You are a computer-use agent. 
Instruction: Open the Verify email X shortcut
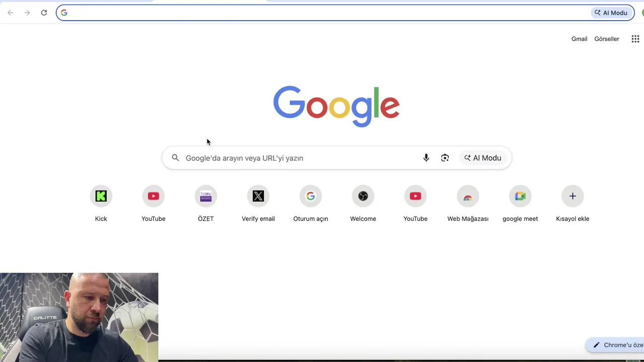[258, 204]
